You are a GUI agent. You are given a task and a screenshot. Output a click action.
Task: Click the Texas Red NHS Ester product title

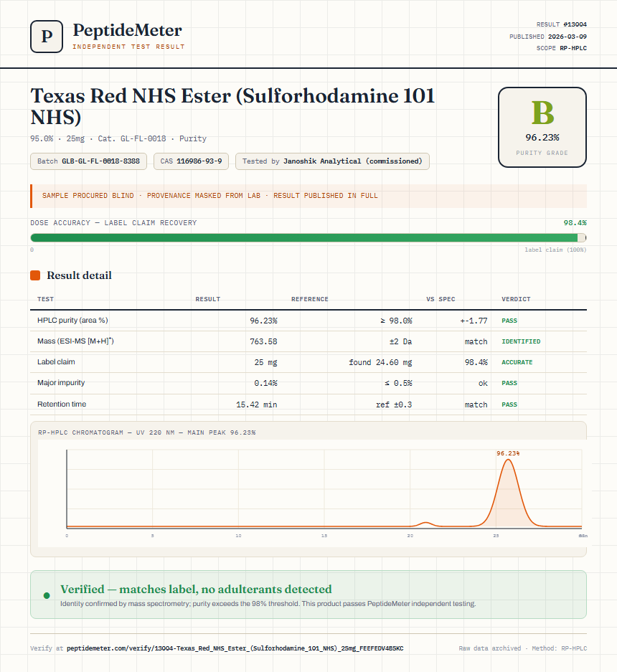click(x=232, y=106)
